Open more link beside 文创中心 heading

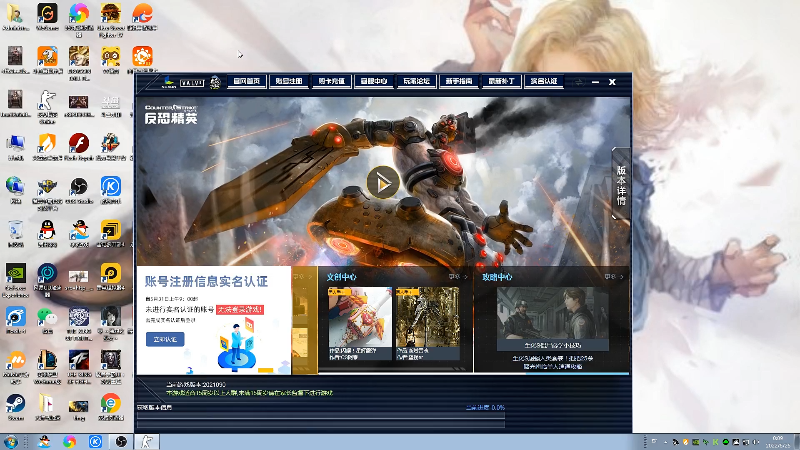tap(458, 277)
